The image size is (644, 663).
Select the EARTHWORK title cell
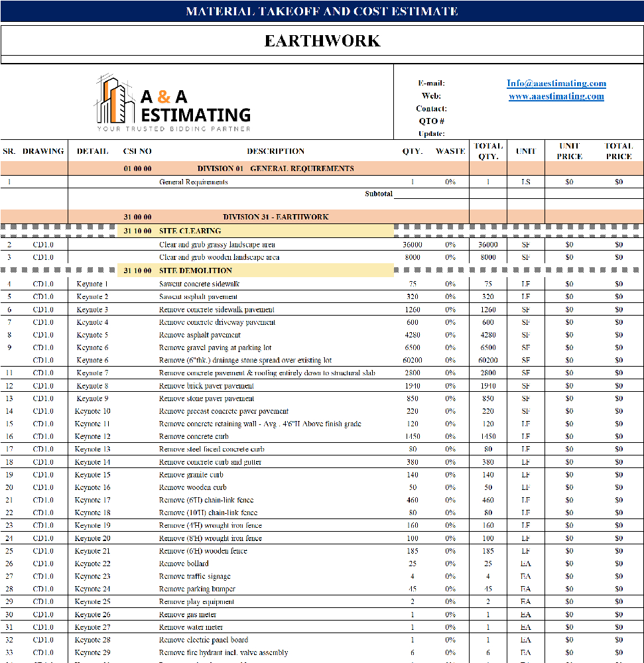[322, 41]
